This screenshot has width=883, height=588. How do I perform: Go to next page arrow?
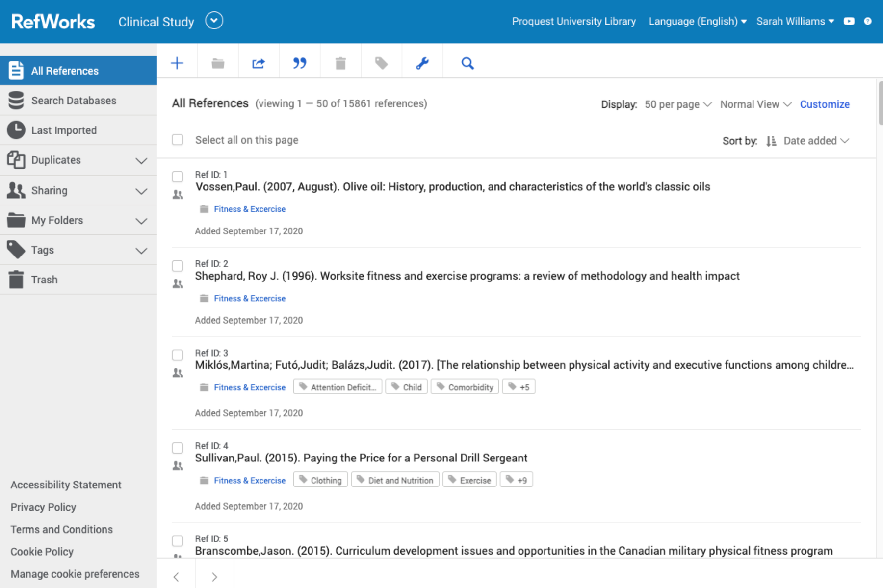pos(214,577)
